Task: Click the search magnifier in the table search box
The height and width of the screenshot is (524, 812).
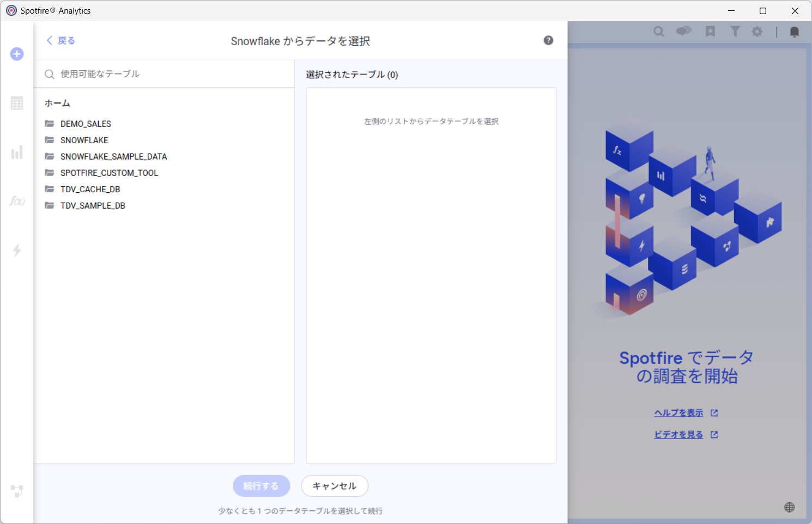Action: click(50, 74)
